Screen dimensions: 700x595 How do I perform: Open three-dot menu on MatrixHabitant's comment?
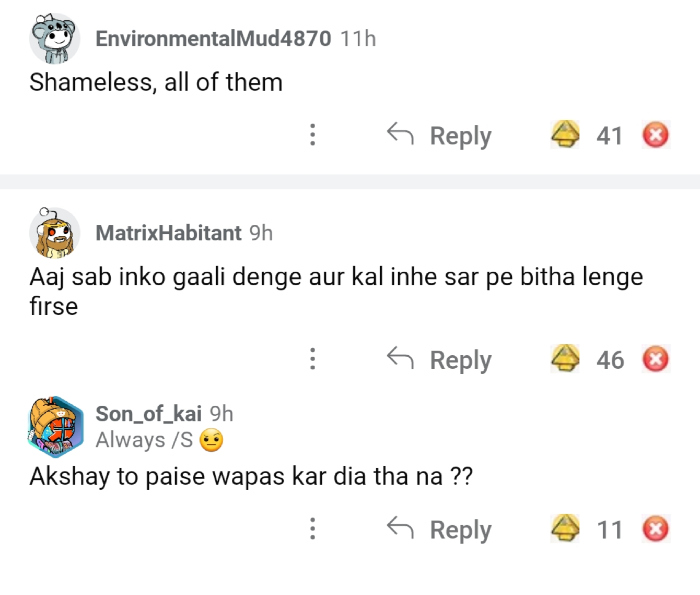pos(313,359)
